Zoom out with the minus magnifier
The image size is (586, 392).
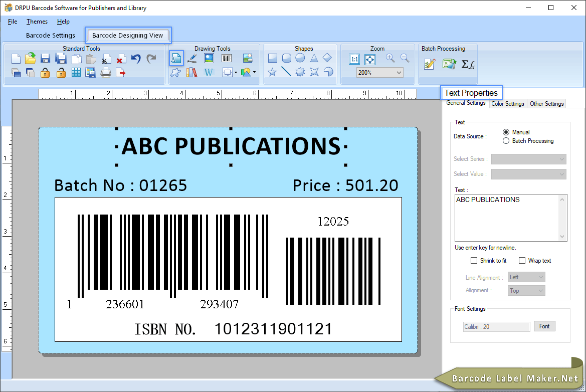405,58
